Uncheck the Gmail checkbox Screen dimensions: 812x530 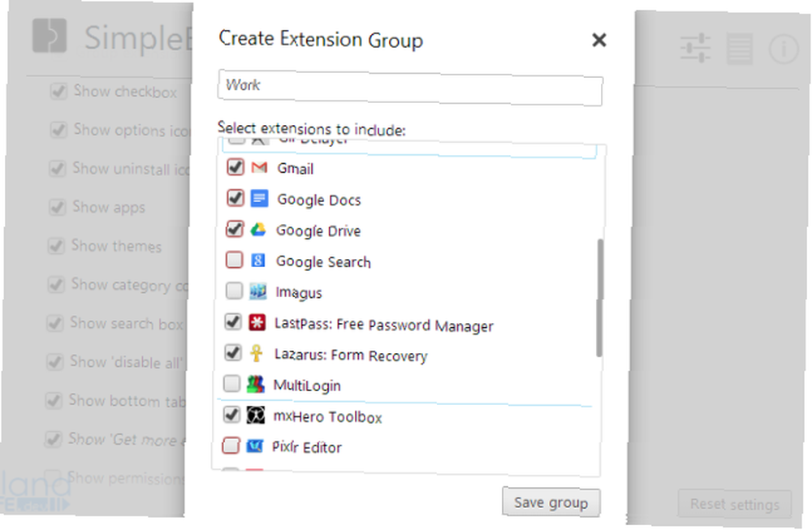click(x=235, y=167)
